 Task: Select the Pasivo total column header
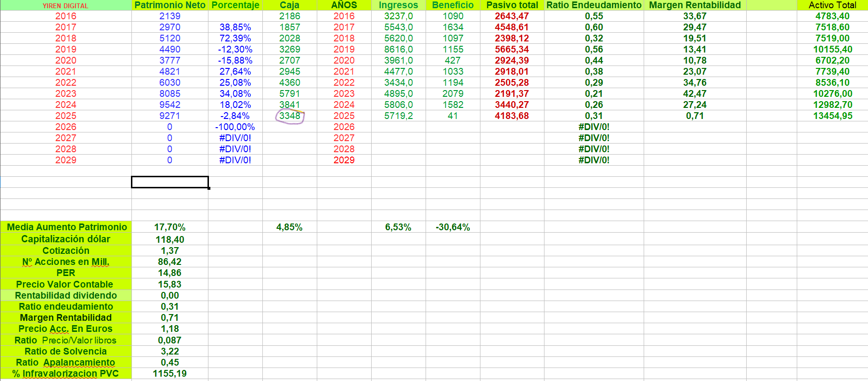coord(512,5)
